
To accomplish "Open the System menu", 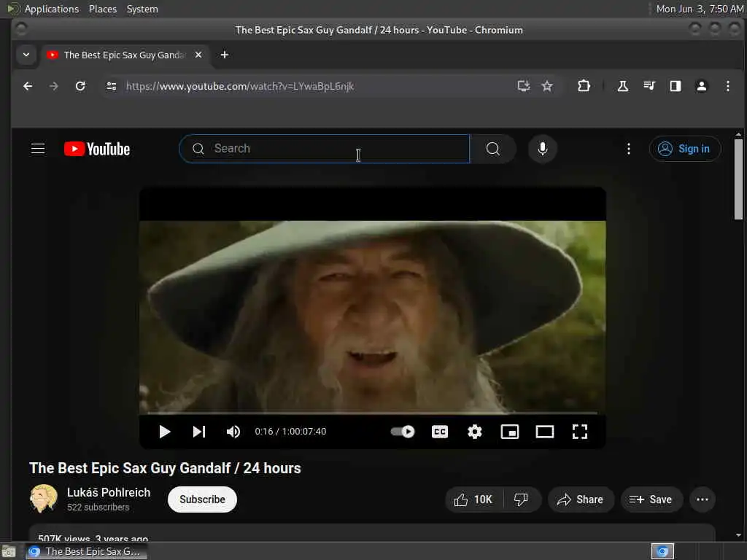I will 142,9.
